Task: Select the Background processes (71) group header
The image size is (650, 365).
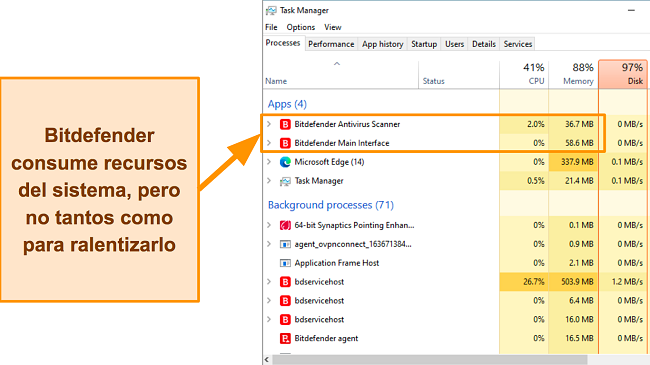Action: tap(331, 205)
